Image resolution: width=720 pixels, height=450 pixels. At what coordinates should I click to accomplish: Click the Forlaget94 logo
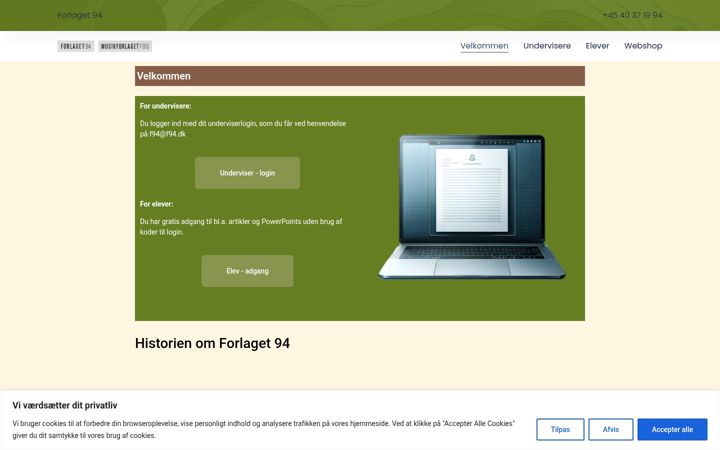tap(75, 46)
